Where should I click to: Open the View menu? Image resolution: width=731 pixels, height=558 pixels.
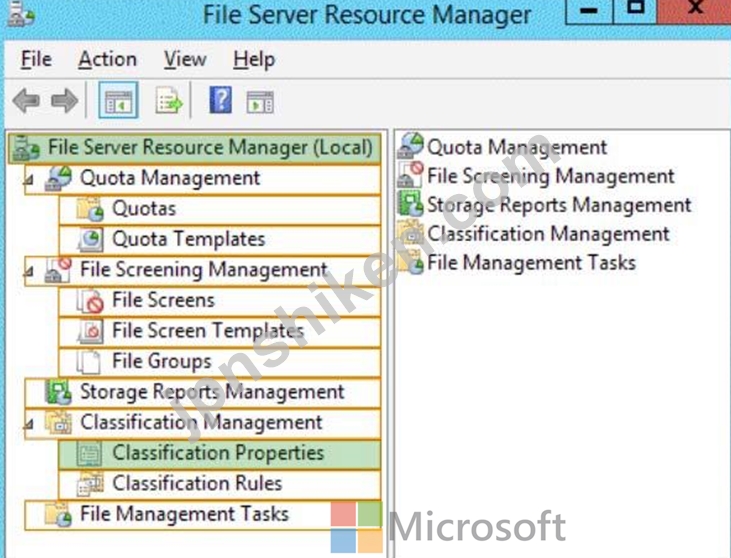[185, 60]
